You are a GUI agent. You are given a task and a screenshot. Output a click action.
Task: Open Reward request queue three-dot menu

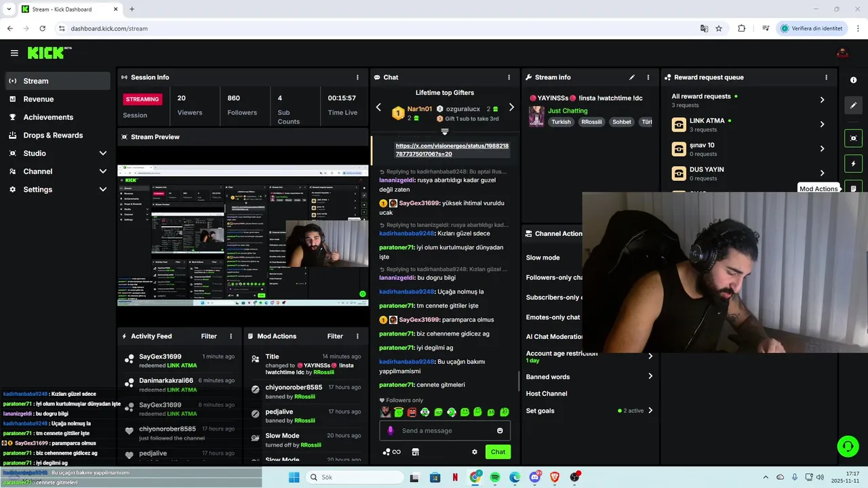click(826, 77)
